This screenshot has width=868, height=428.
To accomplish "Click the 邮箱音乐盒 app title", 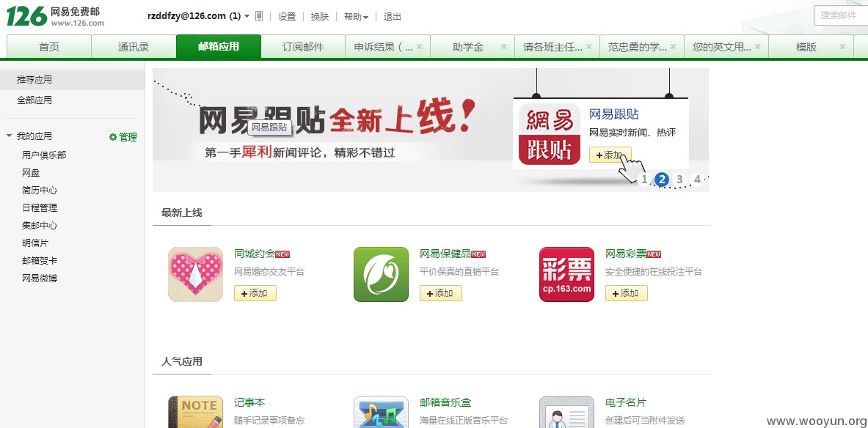I will (445, 402).
